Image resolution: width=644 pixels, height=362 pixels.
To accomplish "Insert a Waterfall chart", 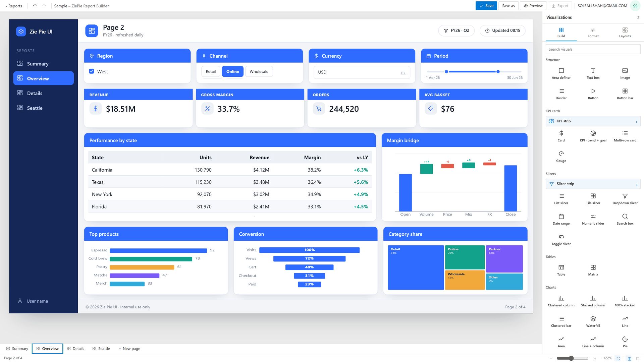I will 593,321.
